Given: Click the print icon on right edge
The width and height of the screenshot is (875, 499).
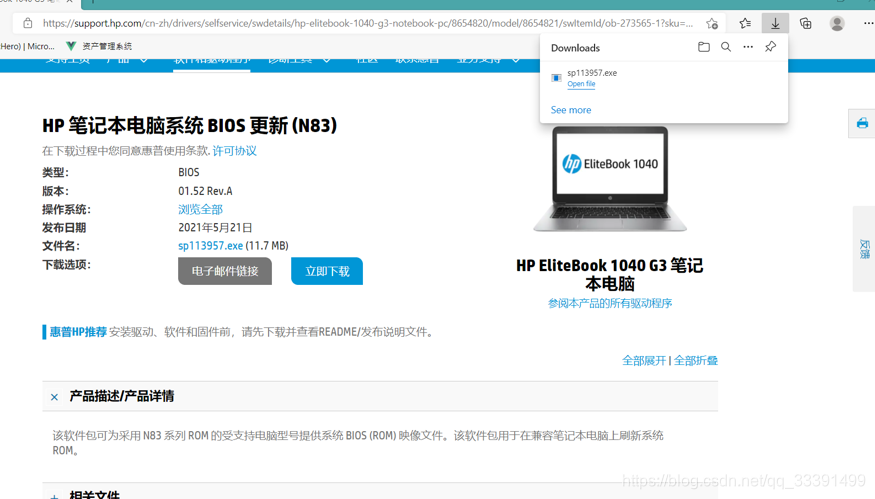Looking at the screenshot, I should point(862,123).
